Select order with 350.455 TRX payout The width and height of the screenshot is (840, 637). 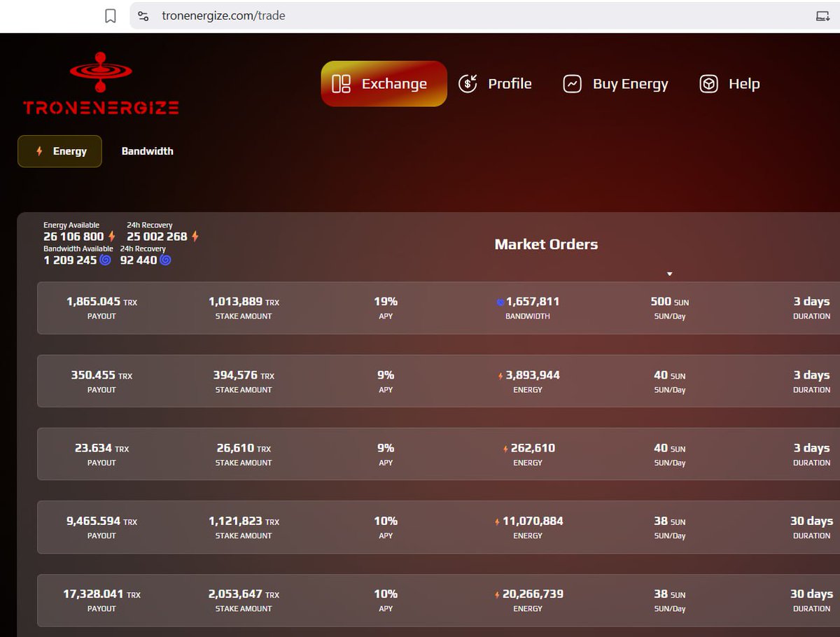(438, 381)
